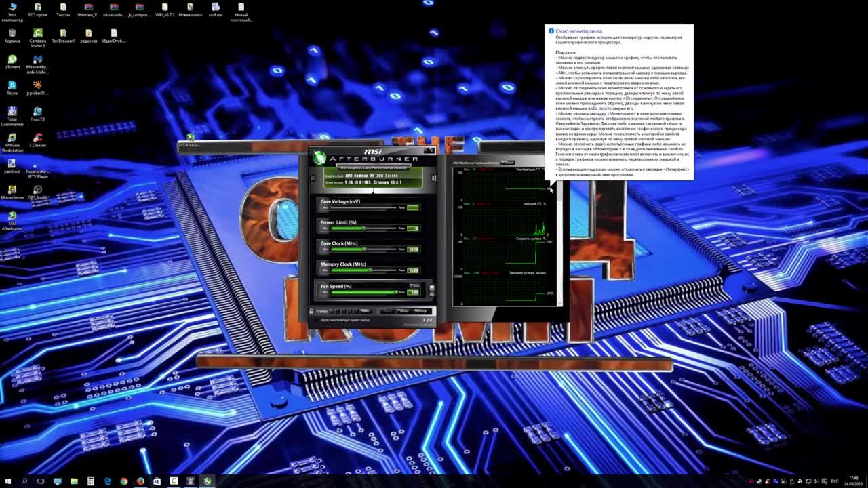Select the Корзина recycle bin icon
This screenshot has width=868, height=488.
12,35
